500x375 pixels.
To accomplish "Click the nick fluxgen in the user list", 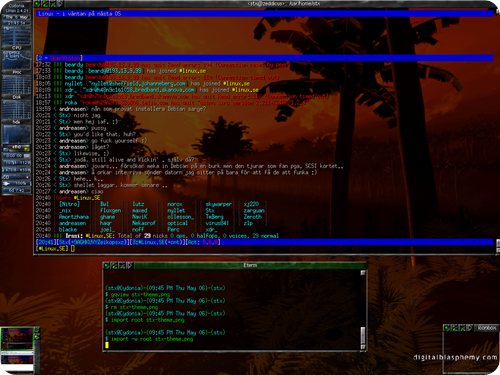I will [x=111, y=210].
